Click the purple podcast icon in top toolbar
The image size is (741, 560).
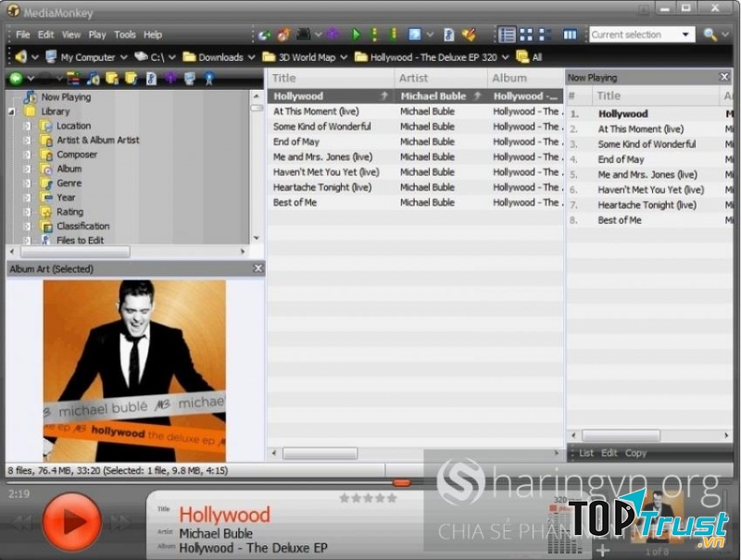333,34
